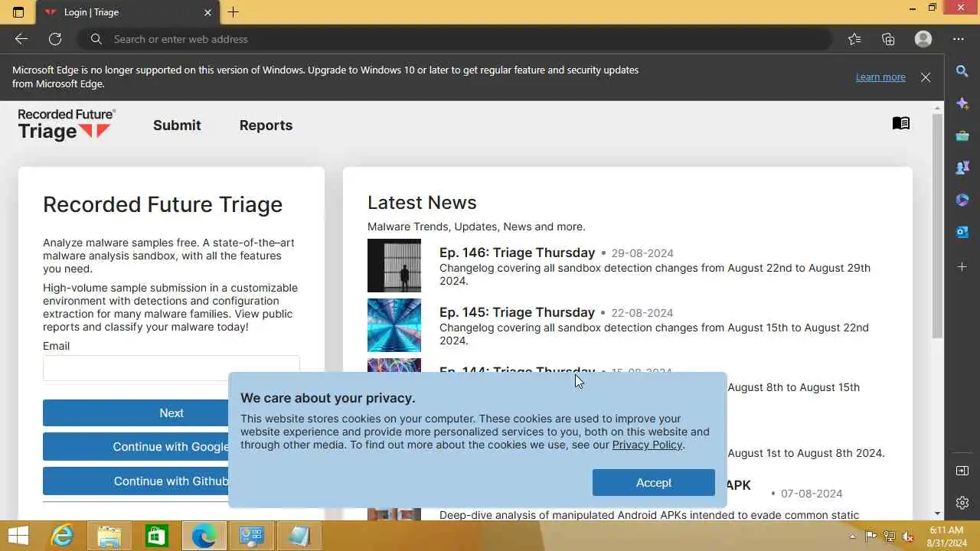The image size is (980, 551).
Task: Add a site to sidebar with plus icon
Action: point(962,266)
